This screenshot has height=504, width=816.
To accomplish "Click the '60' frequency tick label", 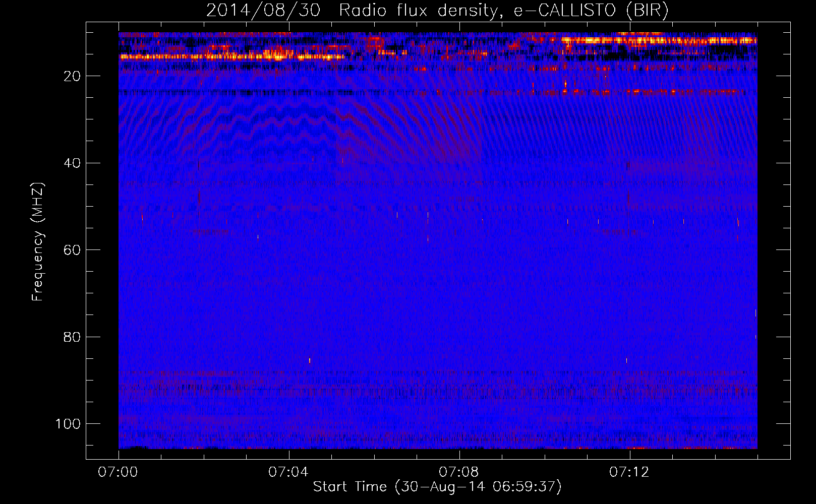I will click(x=72, y=250).
